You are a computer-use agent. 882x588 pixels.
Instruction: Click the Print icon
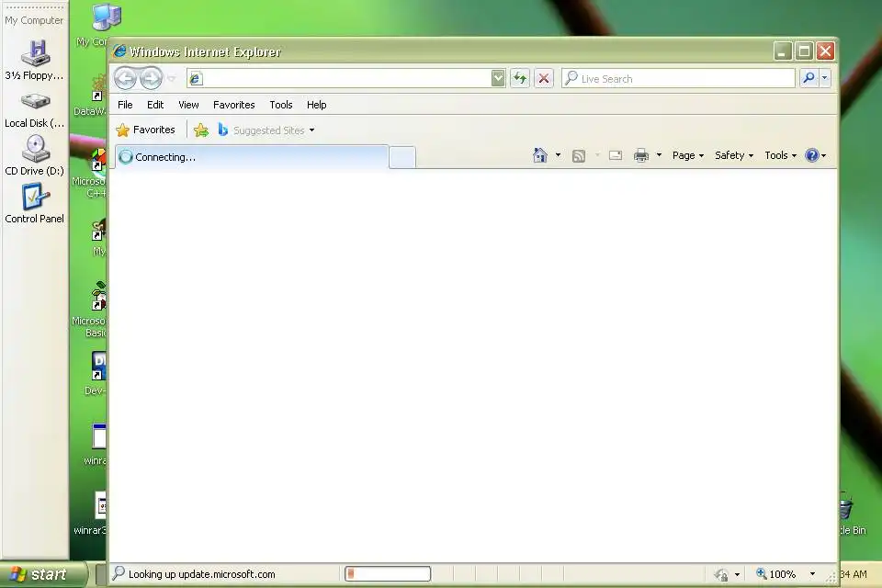click(641, 155)
